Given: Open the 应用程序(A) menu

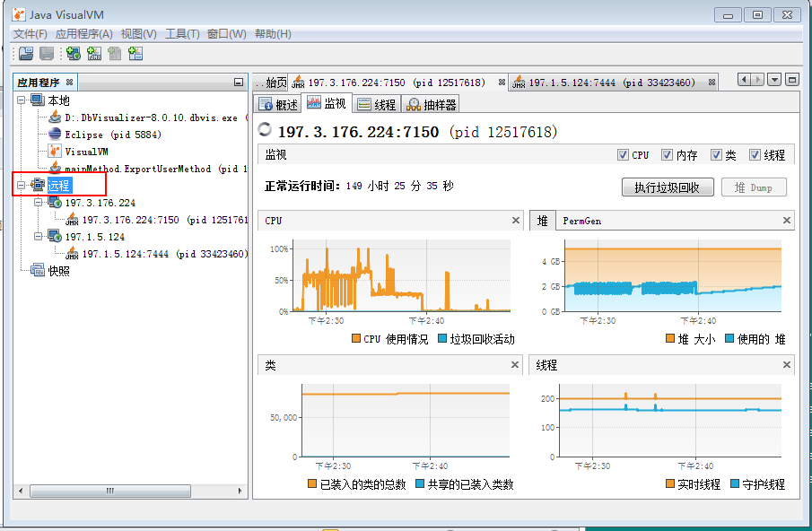Looking at the screenshot, I should 84,34.
